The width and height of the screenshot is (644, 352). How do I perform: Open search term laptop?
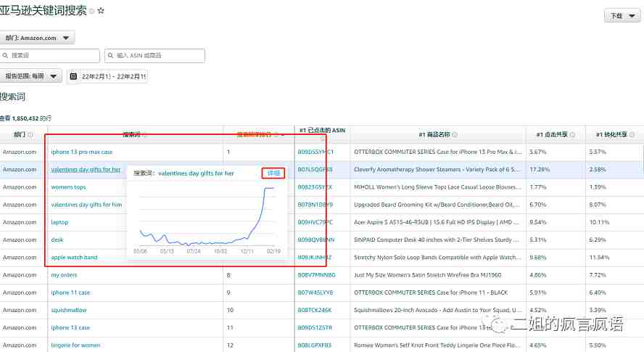tap(59, 222)
